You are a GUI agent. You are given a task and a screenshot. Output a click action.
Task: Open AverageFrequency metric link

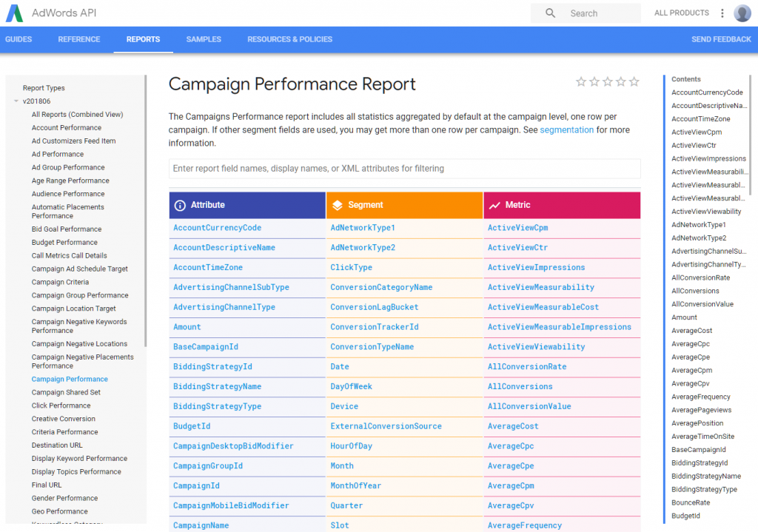point(525,525)
